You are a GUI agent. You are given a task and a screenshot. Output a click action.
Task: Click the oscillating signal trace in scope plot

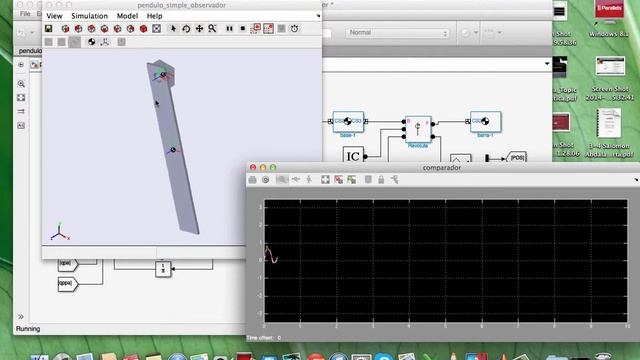coord(271,254)
